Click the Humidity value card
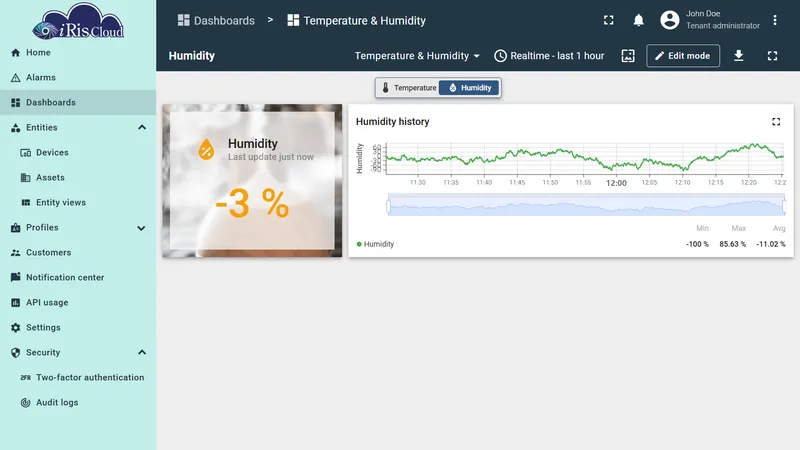 (252, 181)
